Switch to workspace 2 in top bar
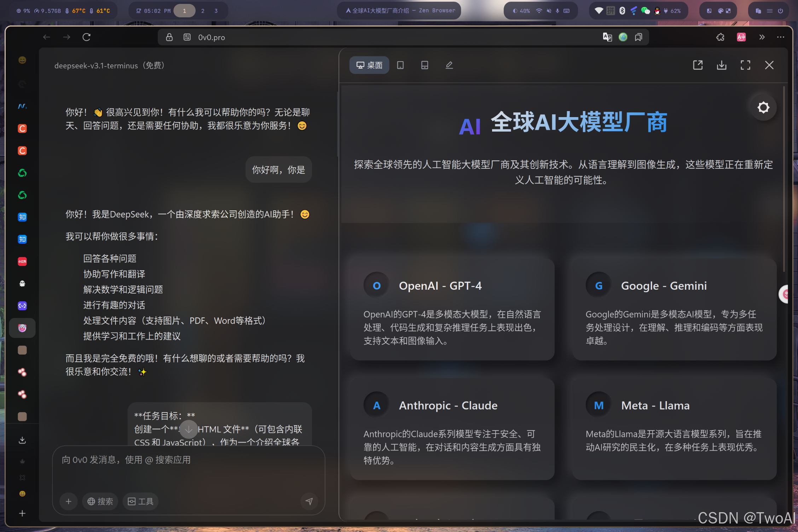The height and width of the screenshot is (532, 798). (203, 11)
